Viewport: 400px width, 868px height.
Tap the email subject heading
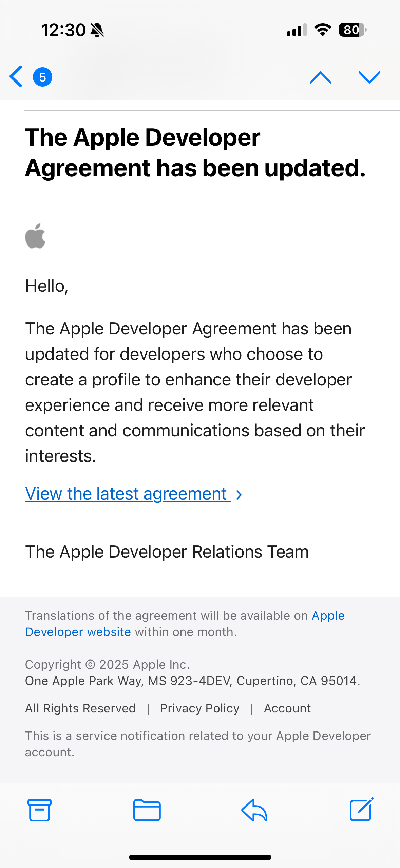[x=195, y=152]
